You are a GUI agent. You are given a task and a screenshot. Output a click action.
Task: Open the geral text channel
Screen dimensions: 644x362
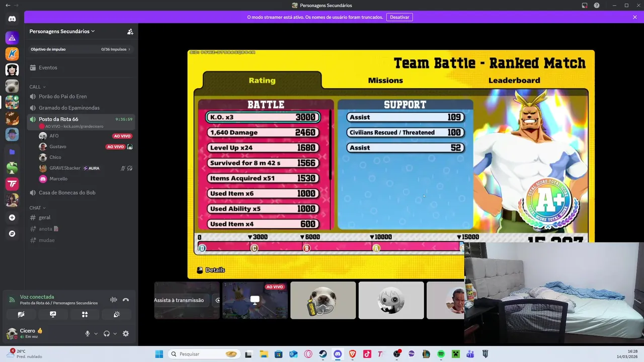pos(81,217)
